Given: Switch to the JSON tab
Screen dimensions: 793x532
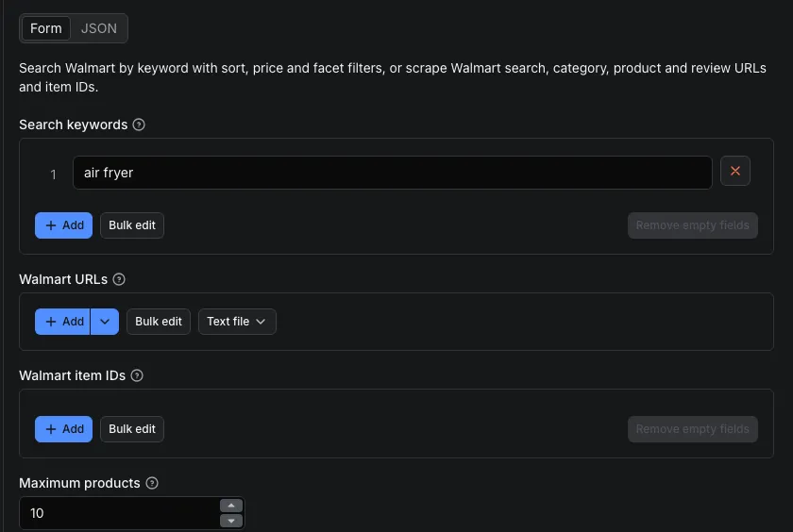Looking at the screenshot, I should point(98,28).
